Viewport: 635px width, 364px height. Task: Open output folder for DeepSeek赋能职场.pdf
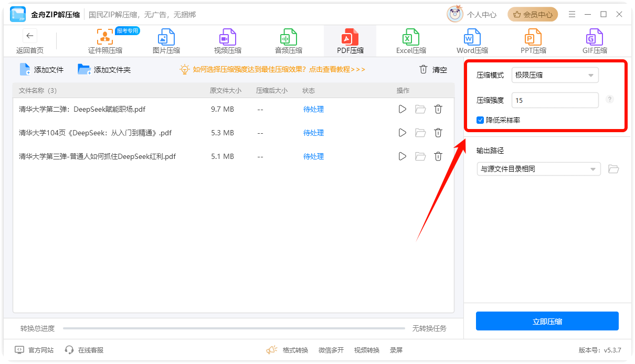[420, 109]
